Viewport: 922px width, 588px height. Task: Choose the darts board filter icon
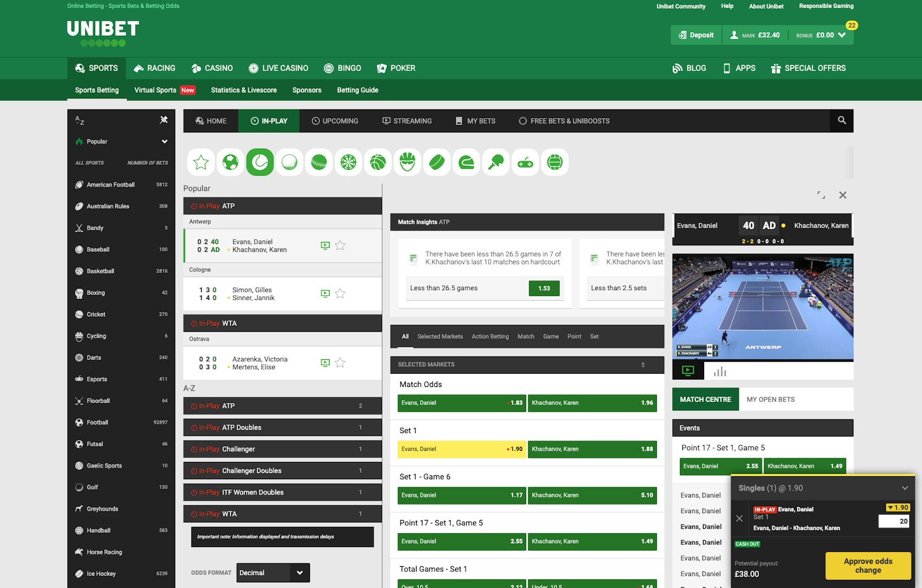coord(349,163)
